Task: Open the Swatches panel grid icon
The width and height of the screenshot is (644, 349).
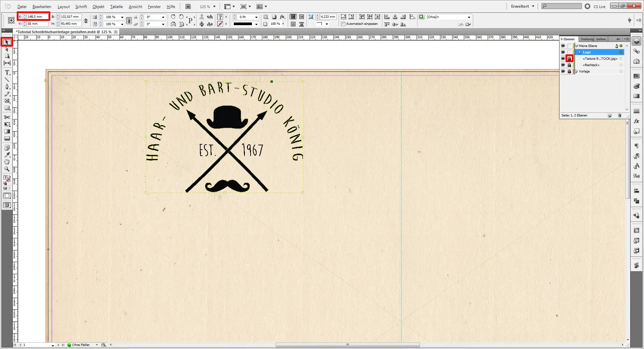Action: click(636, 77)
